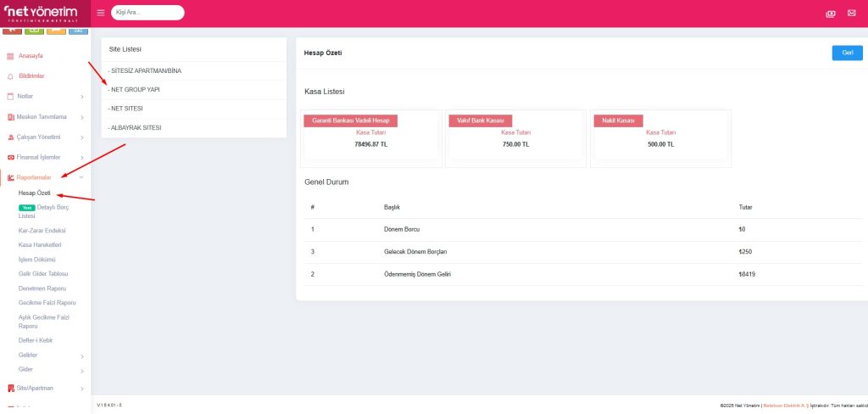Open Kasa Hareketleri report
The width and height of the screenshot is (868, 414).
point(40,245)
